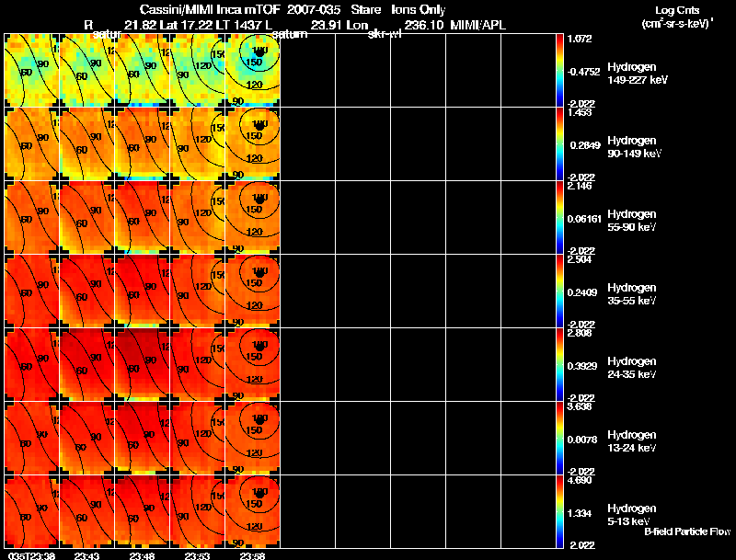736x560 pixels.
Task: Click the '3.638' colorbar maximum value
Action: (x=580, y=406)
